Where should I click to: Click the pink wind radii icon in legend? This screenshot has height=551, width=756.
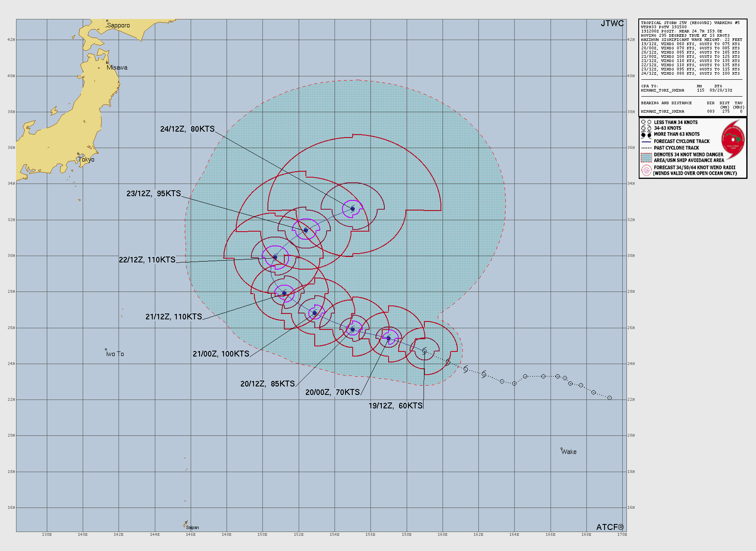(646, 170)
